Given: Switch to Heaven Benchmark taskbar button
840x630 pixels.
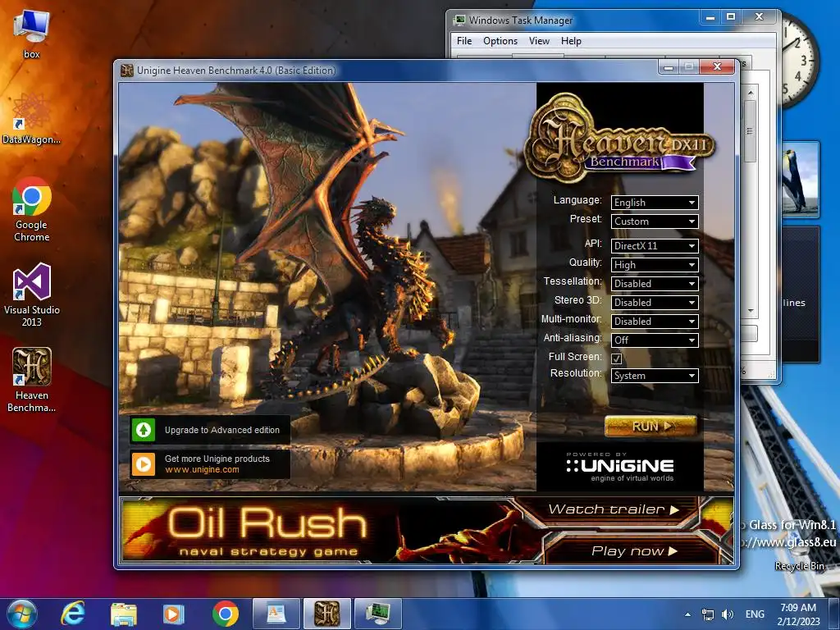Looking at the screenshot, I should 326,614.
